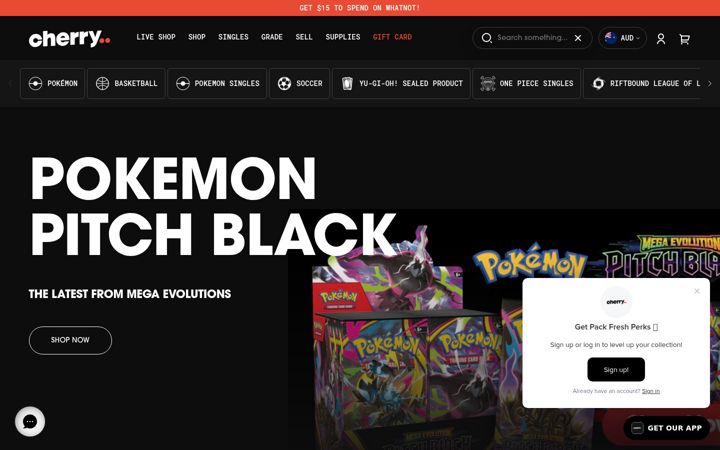Select the Pokemon Singles category label
This screenshot has height=450, width=720.
[227, 84]
